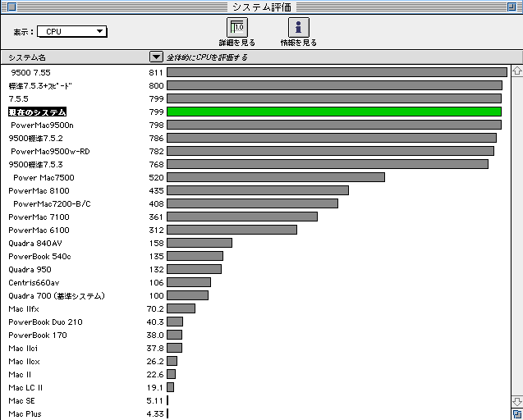Click the 詳細を見る details icon
523x420 pixels.
(x=236, y=27)
